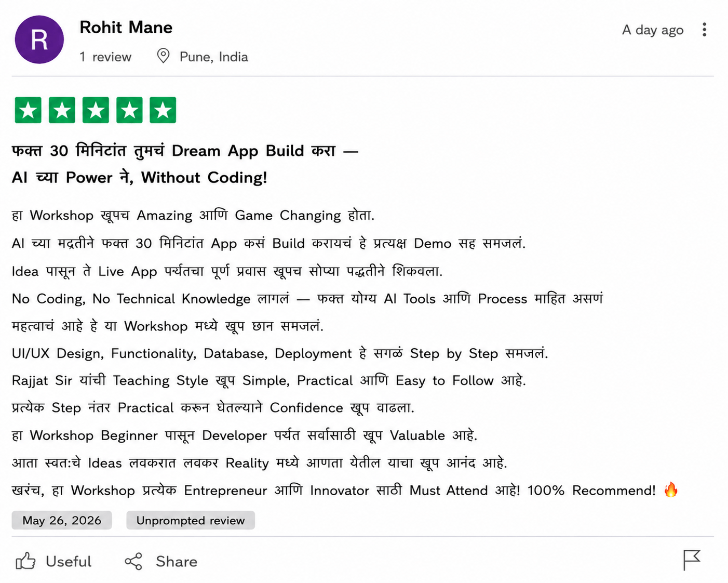
Task: Click the thumbs-up Useful icon
Action: (x=25, y=561)
